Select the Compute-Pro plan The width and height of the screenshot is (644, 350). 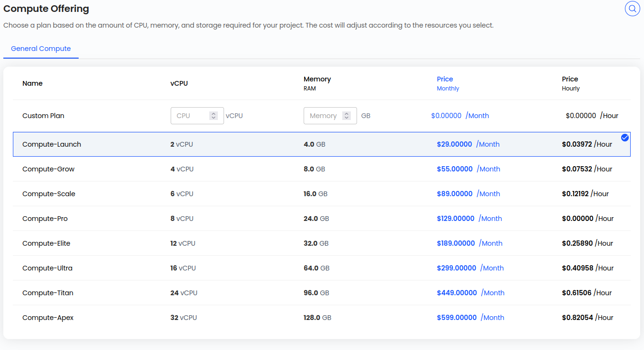322,219
